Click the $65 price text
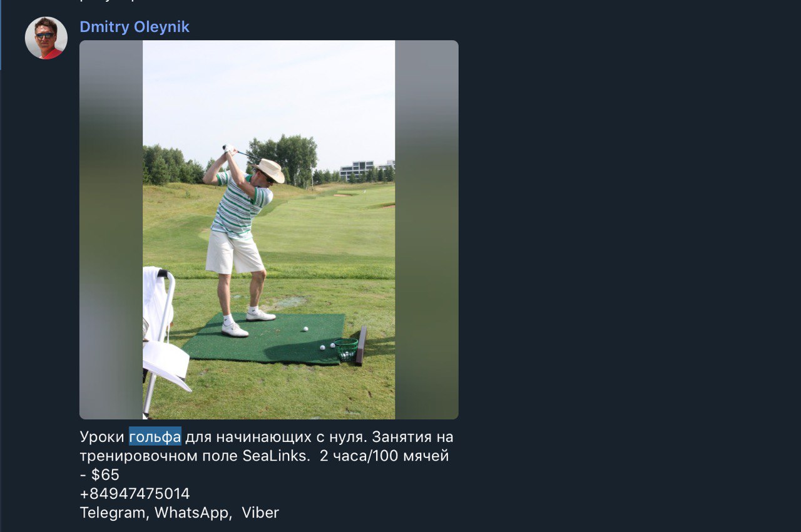 105,475
